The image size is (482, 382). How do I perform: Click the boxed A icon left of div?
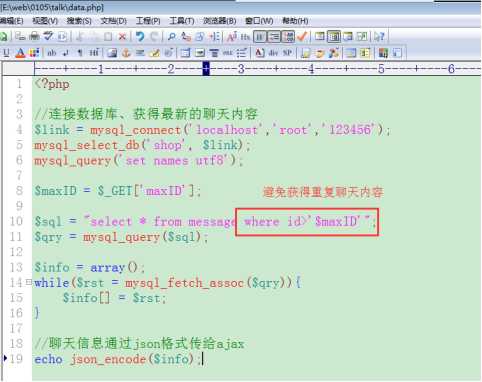pos(259,53)
